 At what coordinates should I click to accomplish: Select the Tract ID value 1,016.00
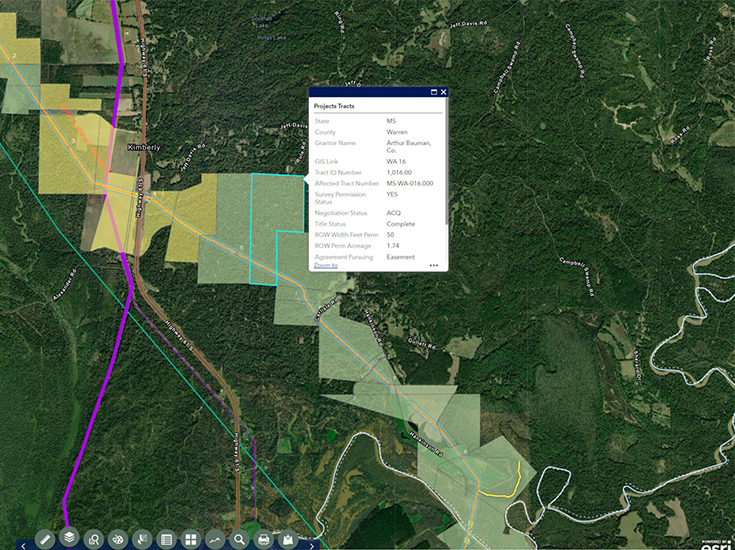[399, 173]
